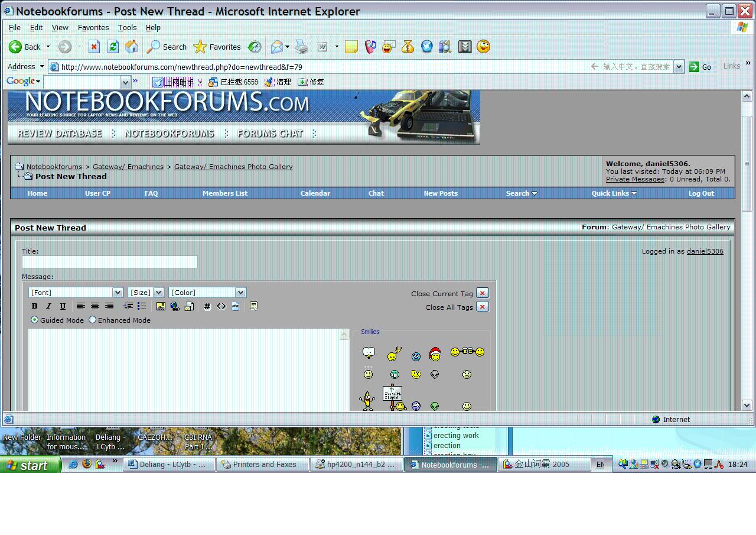Image resolution: width=756 pixels, height=535 pixels.
Task: Wrap text in CODE tags (# icon)
Action: pos(207,306)
